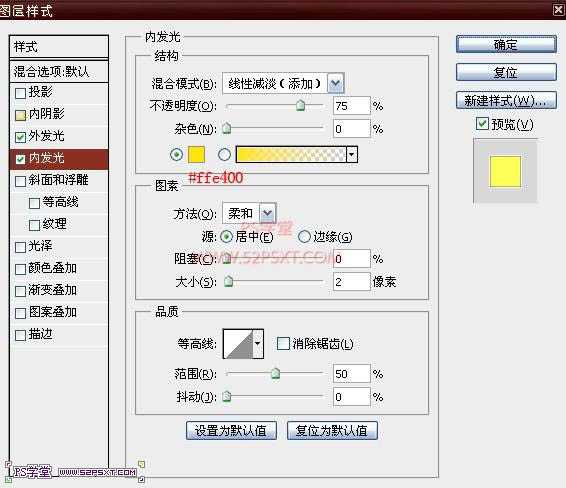Viewport: 566px width, 488px height.
Task: Click the contour shape thumbnail
Action: [238, 344]
